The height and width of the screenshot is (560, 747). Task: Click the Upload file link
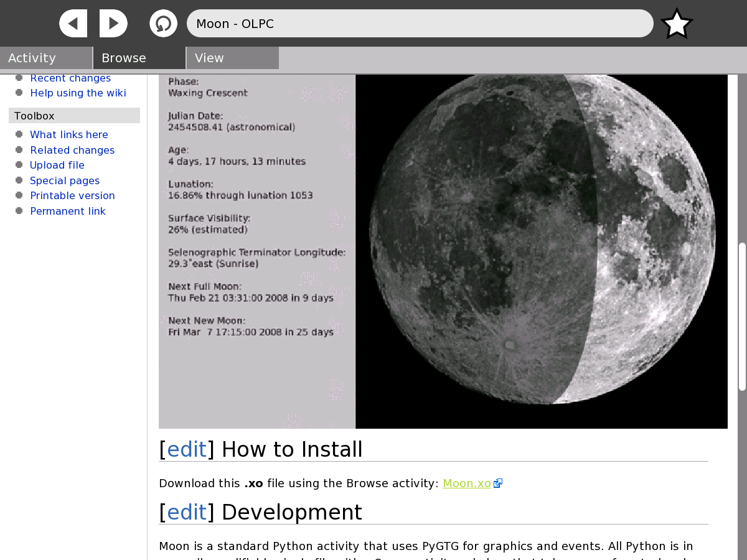click(x=57, y=165)
